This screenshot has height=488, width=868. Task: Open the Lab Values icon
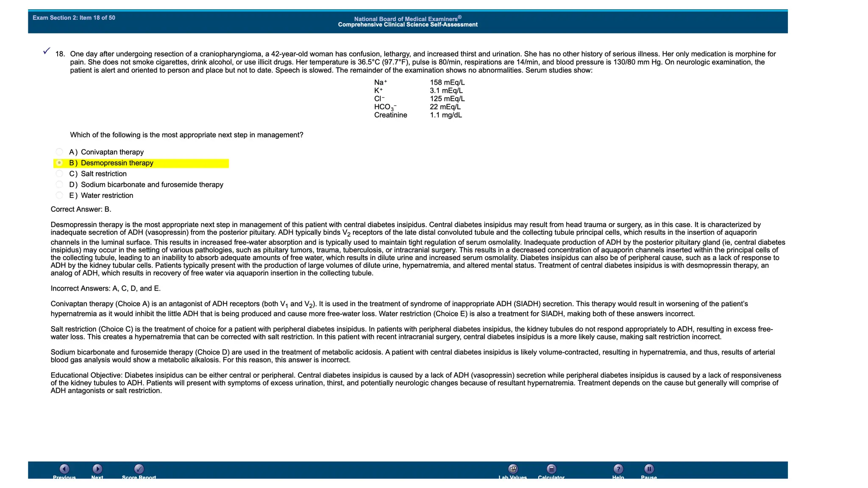[x=513, y=469]
